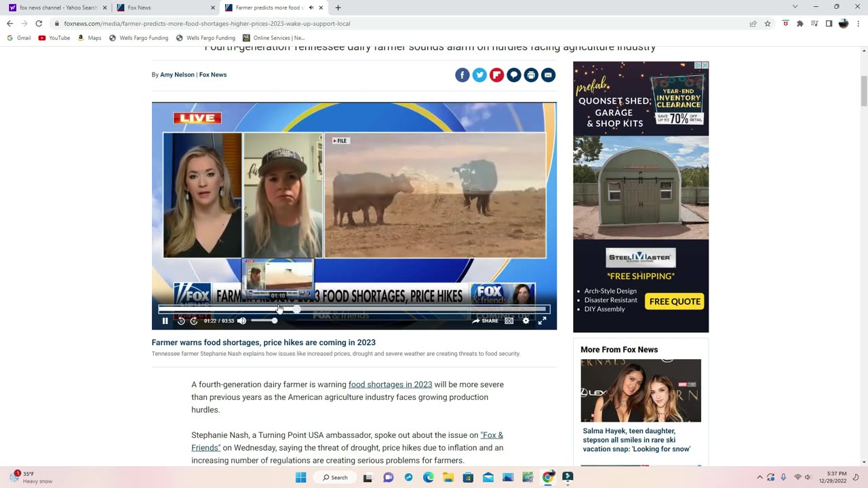Open a new browser tab
Image resolution: width=868 pixels, height=488 pixels.
[338, 7]
